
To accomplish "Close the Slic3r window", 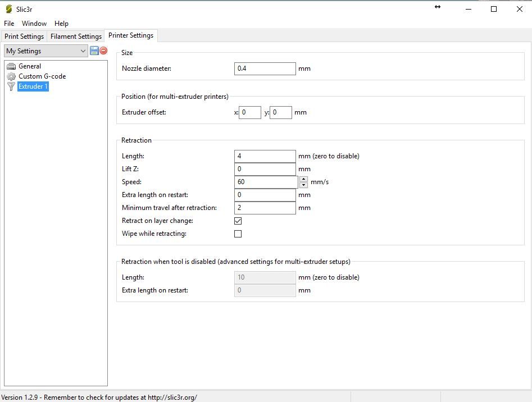I will tap(520, 9).
